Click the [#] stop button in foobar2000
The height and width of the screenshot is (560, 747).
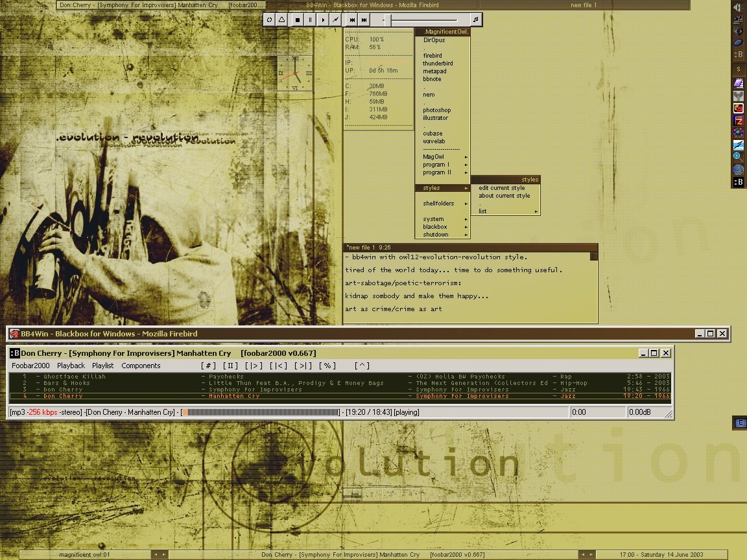point(208,366)
